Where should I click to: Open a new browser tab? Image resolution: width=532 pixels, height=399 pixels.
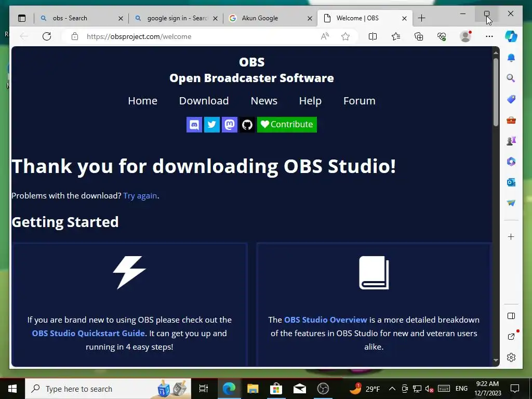click(x=421, y=18)
